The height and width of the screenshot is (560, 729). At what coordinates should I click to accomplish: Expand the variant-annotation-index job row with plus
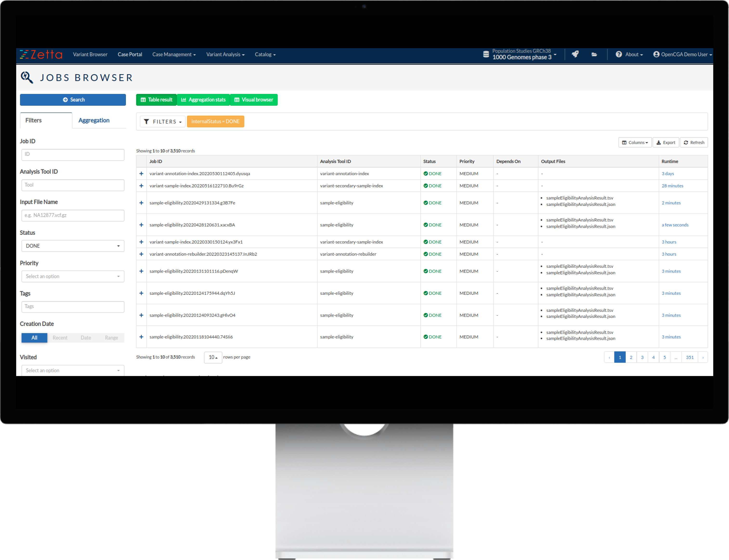(141, 174)
